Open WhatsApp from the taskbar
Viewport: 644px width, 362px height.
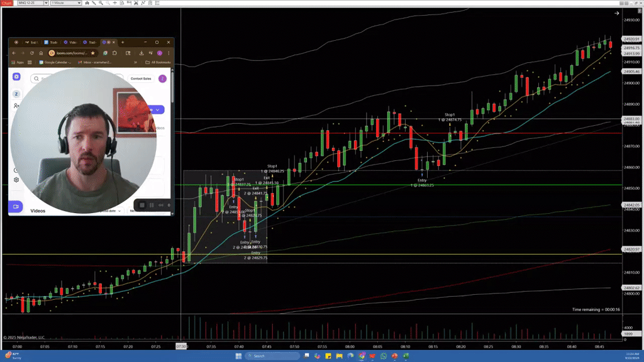384,356
